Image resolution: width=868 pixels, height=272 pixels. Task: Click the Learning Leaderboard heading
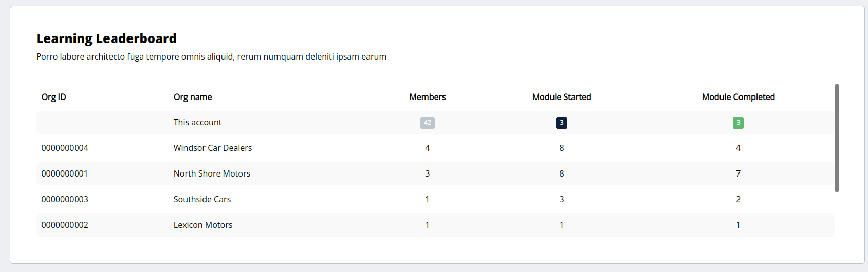[x=106, y=38]
